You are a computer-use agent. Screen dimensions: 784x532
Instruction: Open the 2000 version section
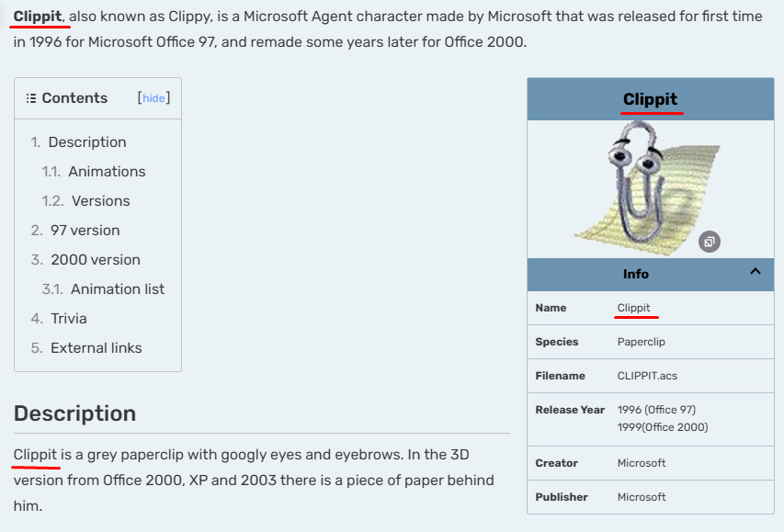click(96, 260)
